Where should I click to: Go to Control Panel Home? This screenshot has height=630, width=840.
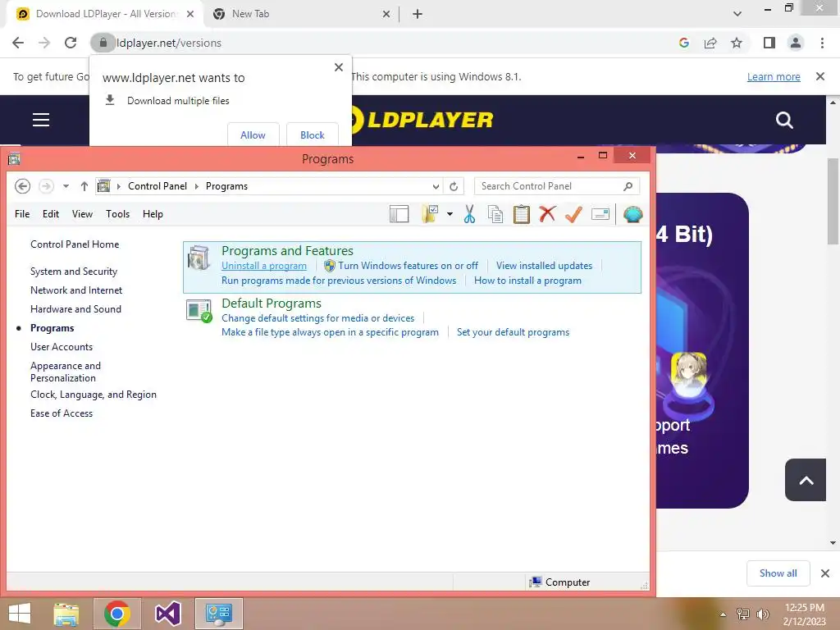coord(75,244)
